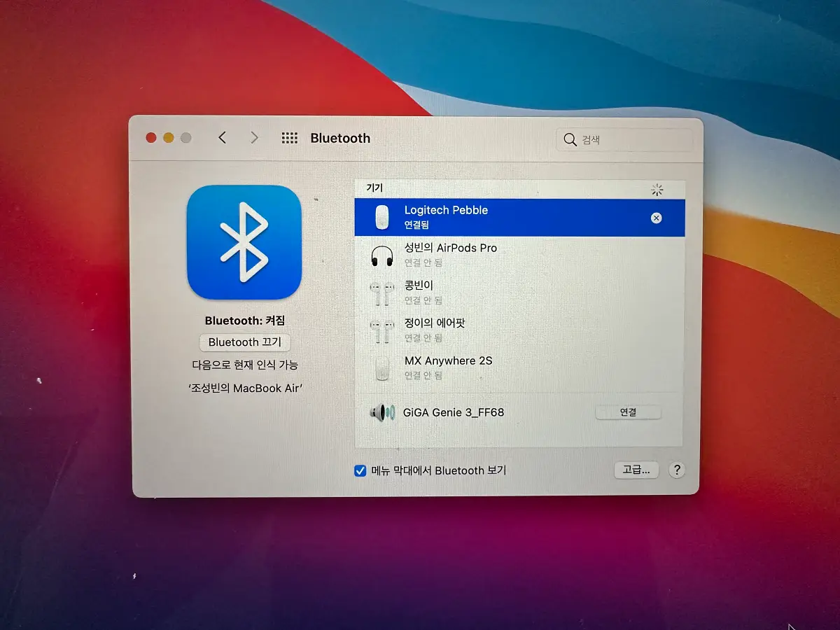Click the mouse icon next to Logitech Pebble
Viewport: 840px width, 630px height.
tap(382, 218)
